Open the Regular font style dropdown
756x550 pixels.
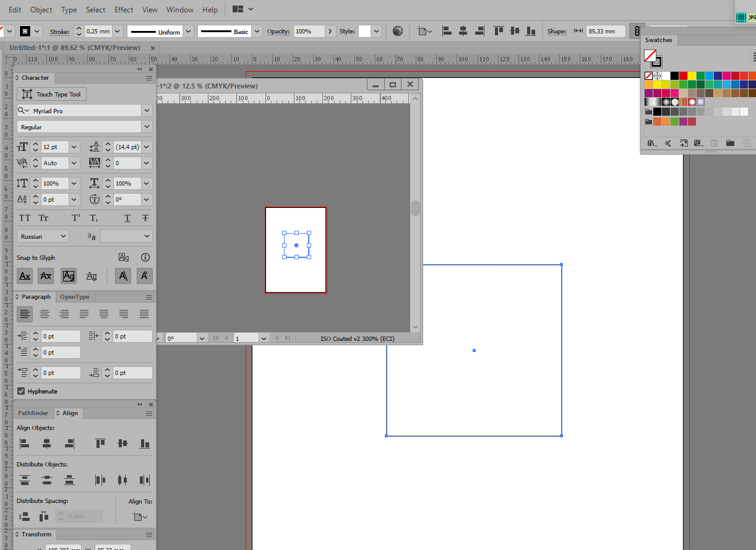pos(147,127)
